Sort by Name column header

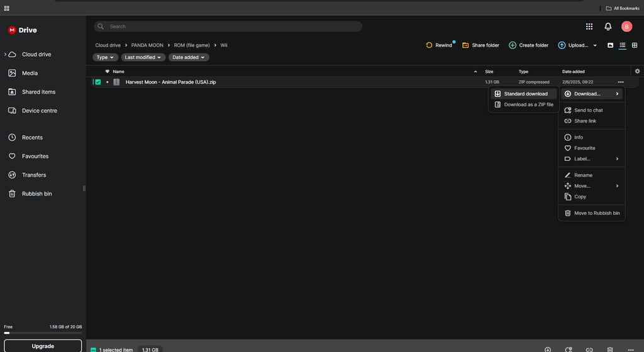pyautogui.click(x=118, y=72)
